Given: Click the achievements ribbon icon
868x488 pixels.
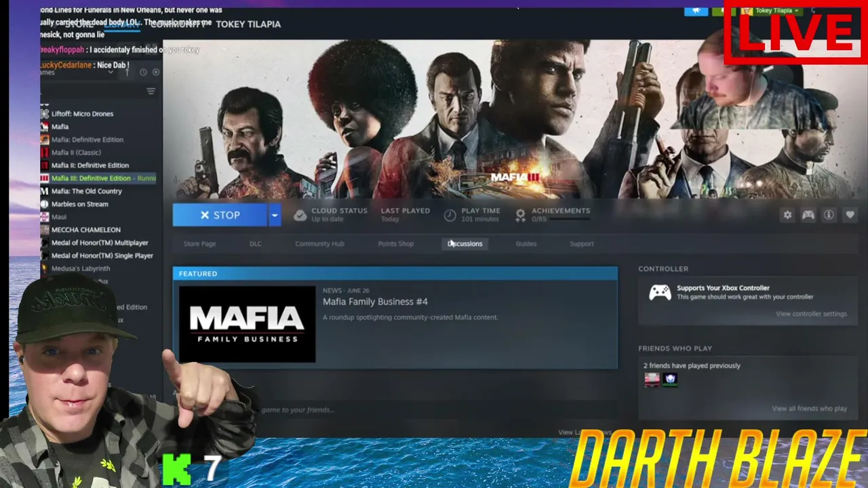Looking at the screenshot, I should 520,215.
